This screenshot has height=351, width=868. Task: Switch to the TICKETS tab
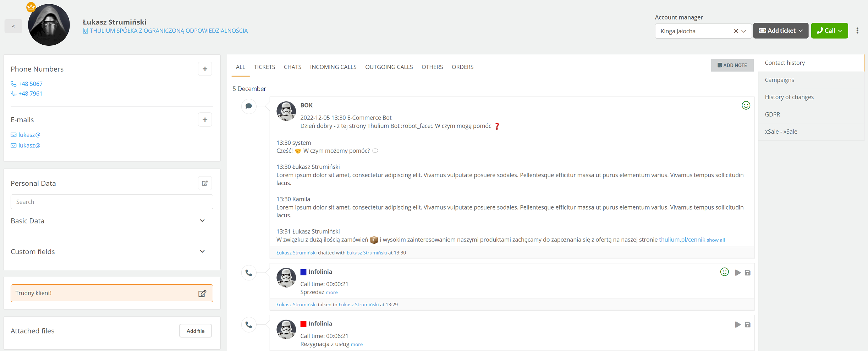pyautogui.click(x=264, y=67)
